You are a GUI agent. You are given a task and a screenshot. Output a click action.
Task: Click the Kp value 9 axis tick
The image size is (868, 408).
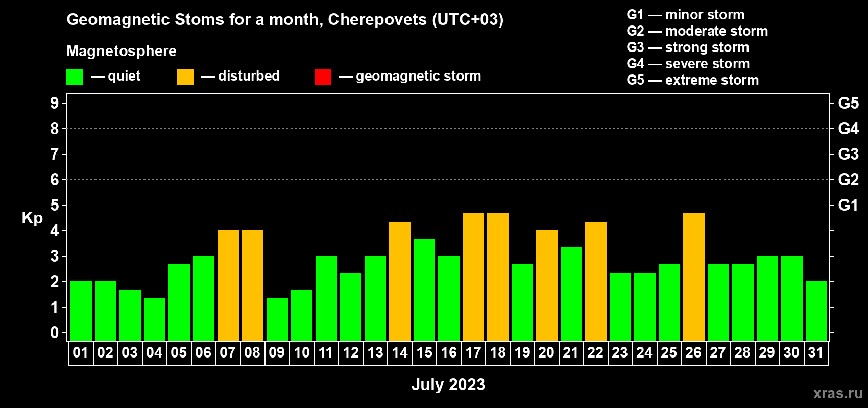[x=55, y=103]
